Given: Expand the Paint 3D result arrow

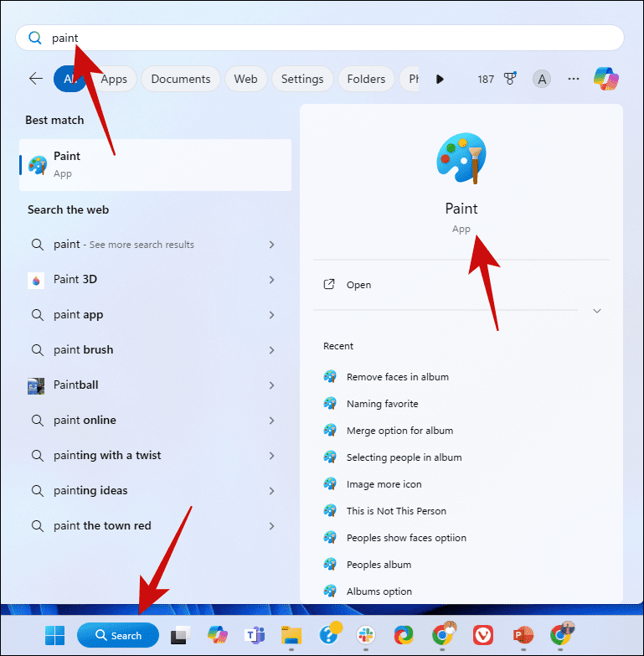Looking at the screenshot, I should [271, 280].
